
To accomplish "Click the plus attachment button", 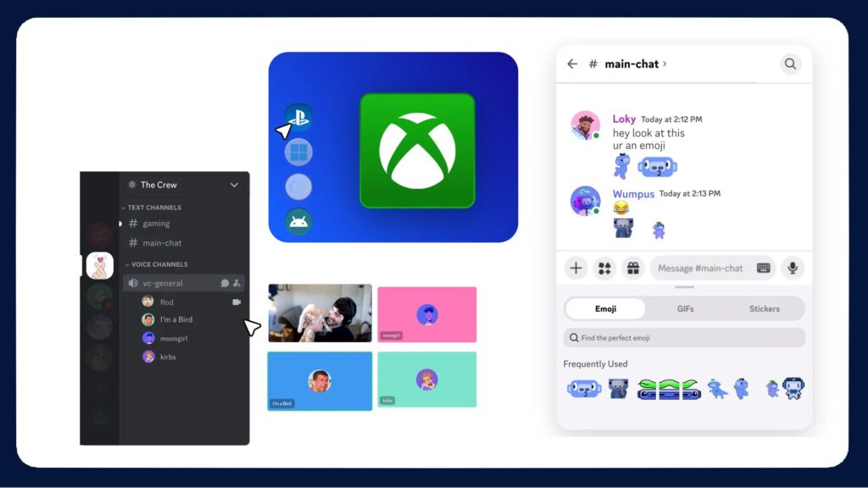I will (576, 269).
